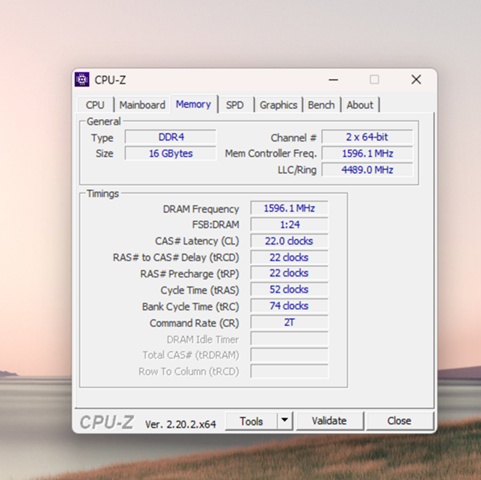Screen dimensions: 481x480
Task: Select the Memory tab
Action: (x=194, y=104)
